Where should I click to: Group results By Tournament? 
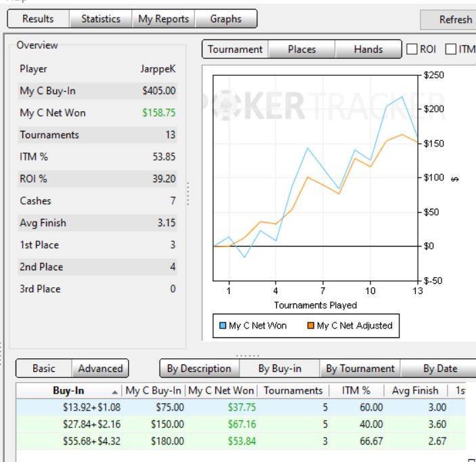(x=360, y=369)
